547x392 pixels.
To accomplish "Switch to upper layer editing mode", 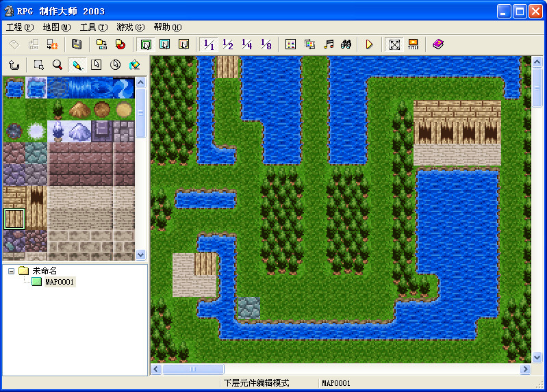I will 165,44.
